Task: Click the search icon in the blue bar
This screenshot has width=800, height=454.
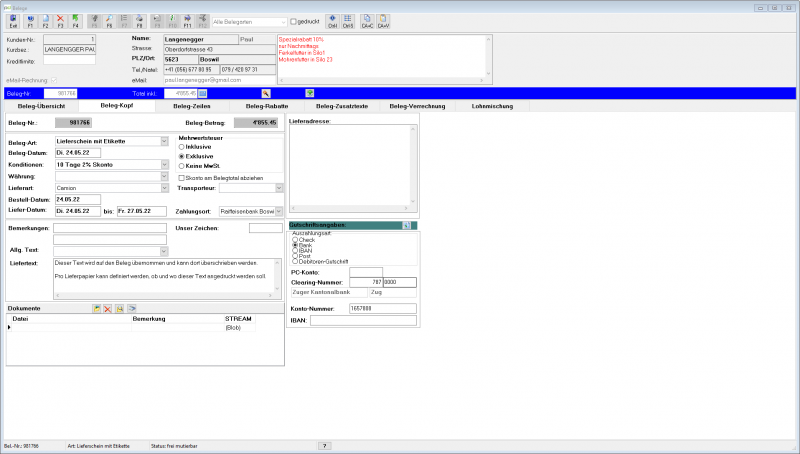Action: [266, 93]
